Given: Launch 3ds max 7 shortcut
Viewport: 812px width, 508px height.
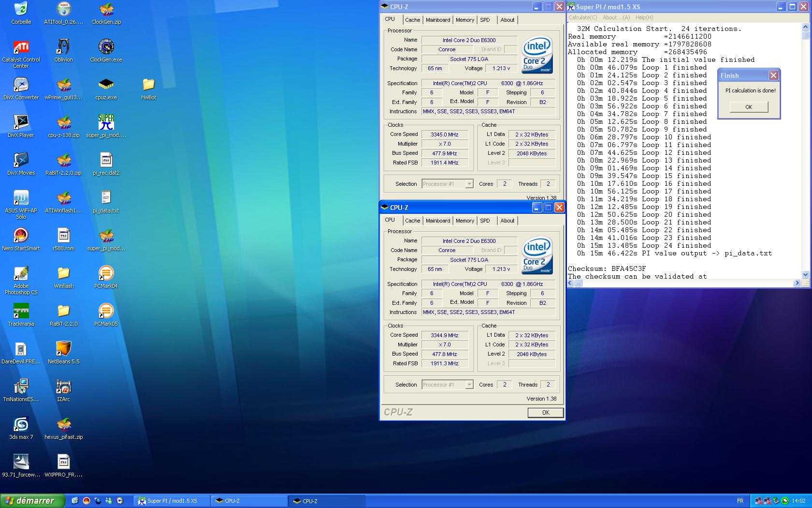Looking at the screenshot, I should (x=21, y=424).
